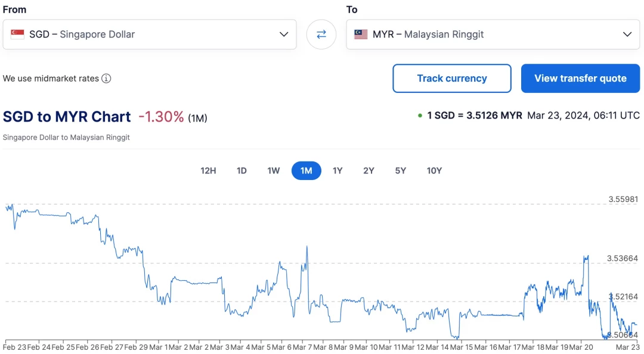
Task: Click the Singapore flag icon
Action: (17, 34)
